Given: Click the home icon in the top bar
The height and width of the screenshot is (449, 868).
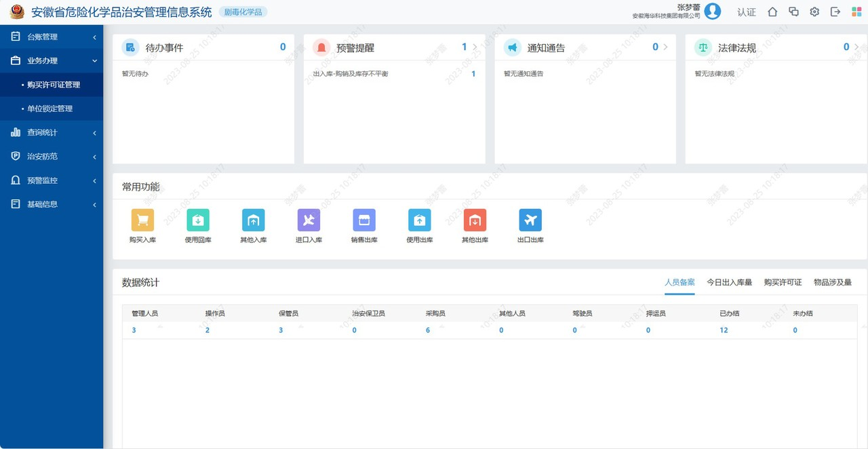Looking at the screenshot, I should [x=772, y=12].
